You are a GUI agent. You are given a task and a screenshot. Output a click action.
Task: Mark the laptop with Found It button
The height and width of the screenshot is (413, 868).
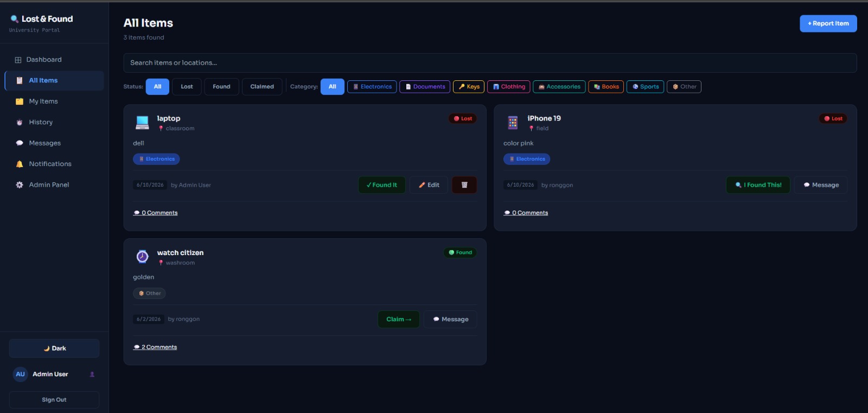pos(382,185)
